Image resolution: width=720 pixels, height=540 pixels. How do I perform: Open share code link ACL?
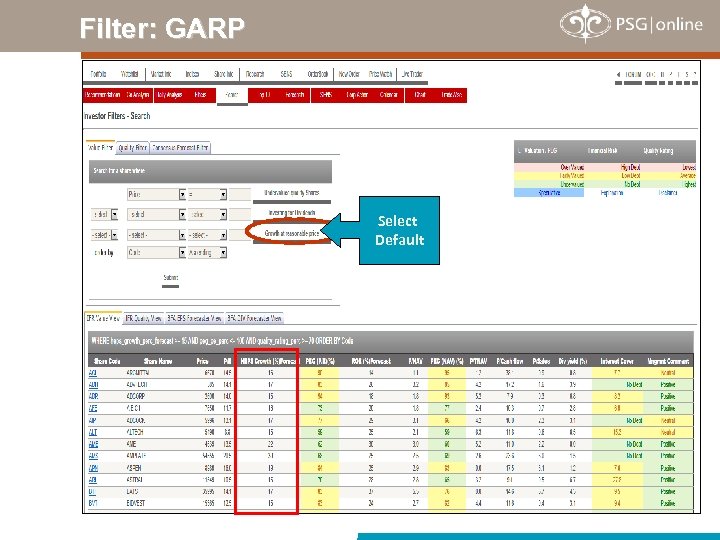[x=93, y=373]
